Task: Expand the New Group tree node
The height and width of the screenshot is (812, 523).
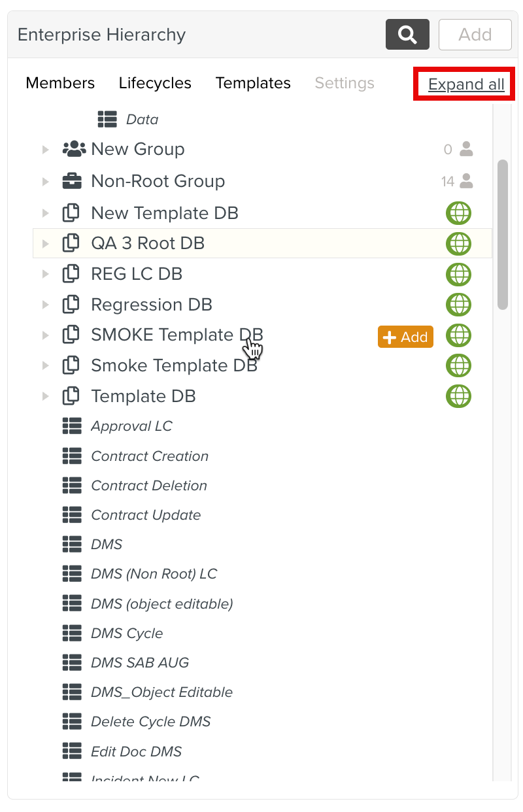Action: pos(46,150)
